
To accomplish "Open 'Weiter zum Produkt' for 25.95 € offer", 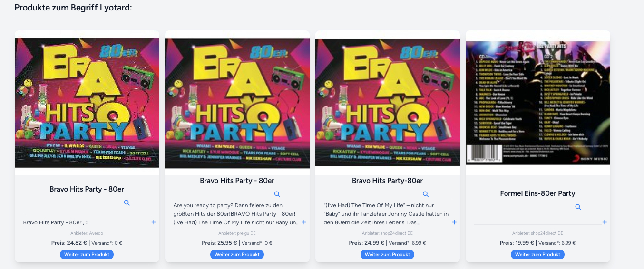I will click(x=237, y=254).
